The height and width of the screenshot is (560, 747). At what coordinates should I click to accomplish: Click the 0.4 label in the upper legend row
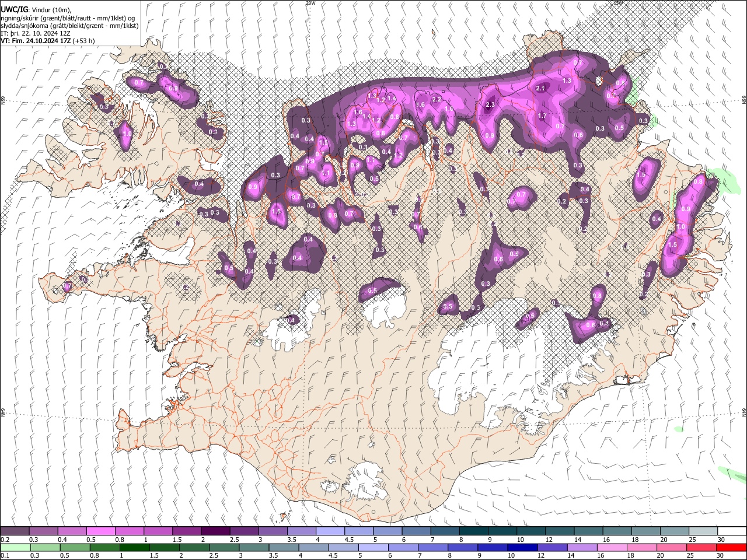click(x=62, y=540)
